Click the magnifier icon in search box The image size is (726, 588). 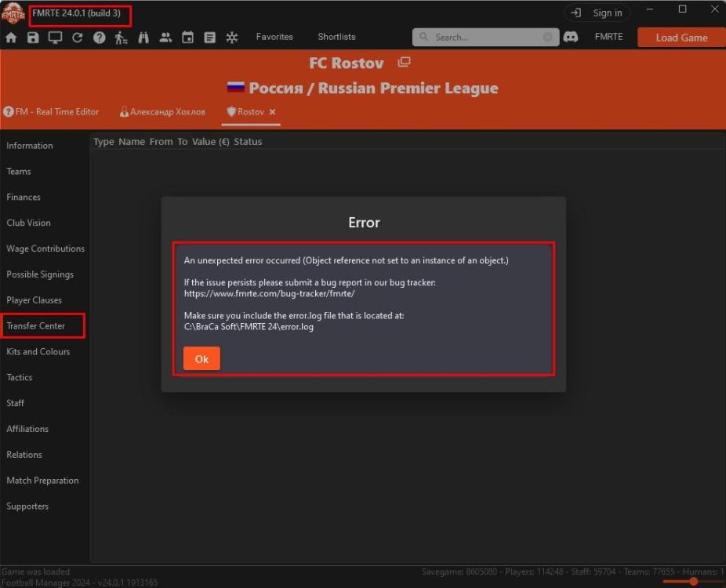(x=423, y=37)
